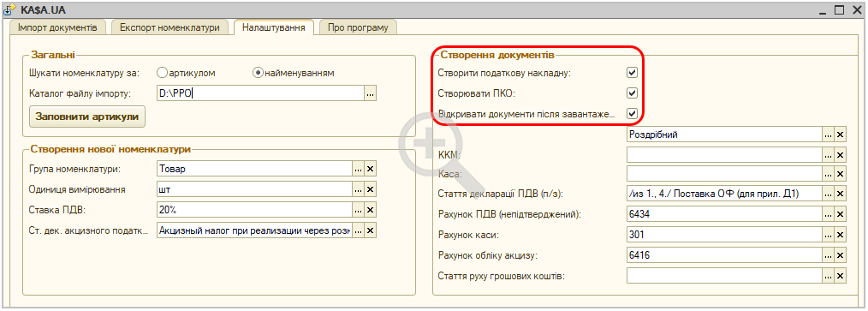
Task: Click the Рахунок ПДВ field with 6434
Action: (x=724, y=214)
